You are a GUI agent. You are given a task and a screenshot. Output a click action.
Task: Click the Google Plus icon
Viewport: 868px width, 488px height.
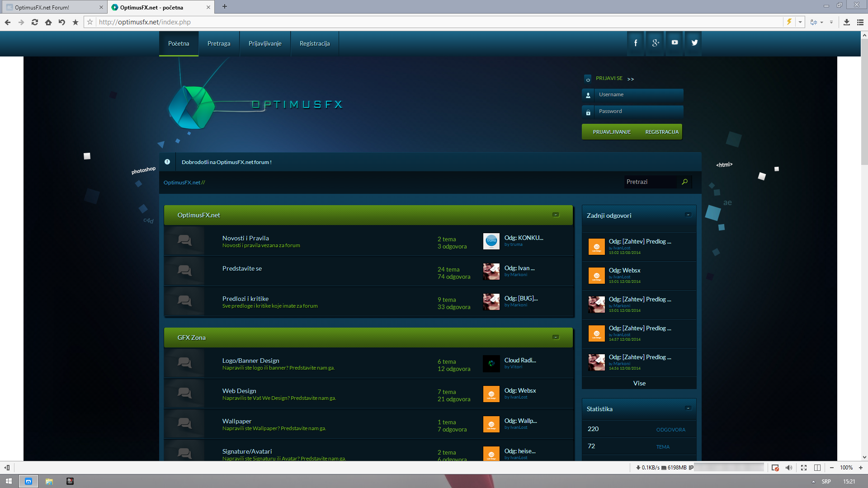tap(655, 43)
